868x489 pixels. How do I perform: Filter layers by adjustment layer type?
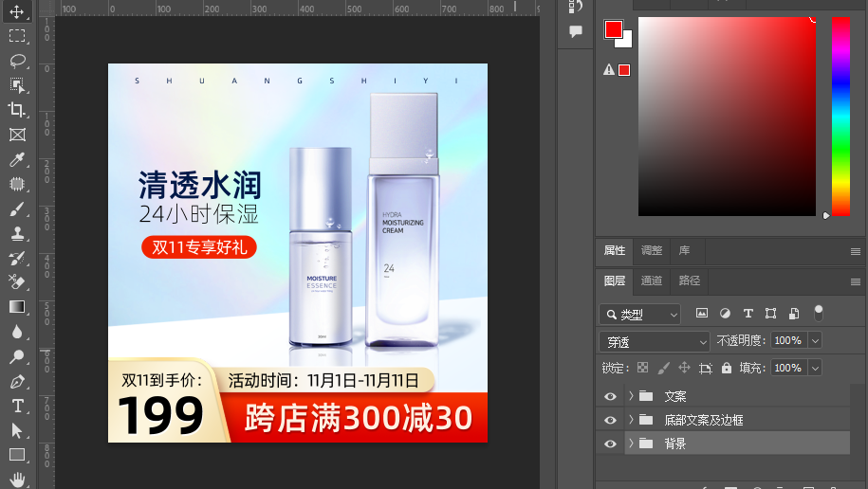click(725, 313)
